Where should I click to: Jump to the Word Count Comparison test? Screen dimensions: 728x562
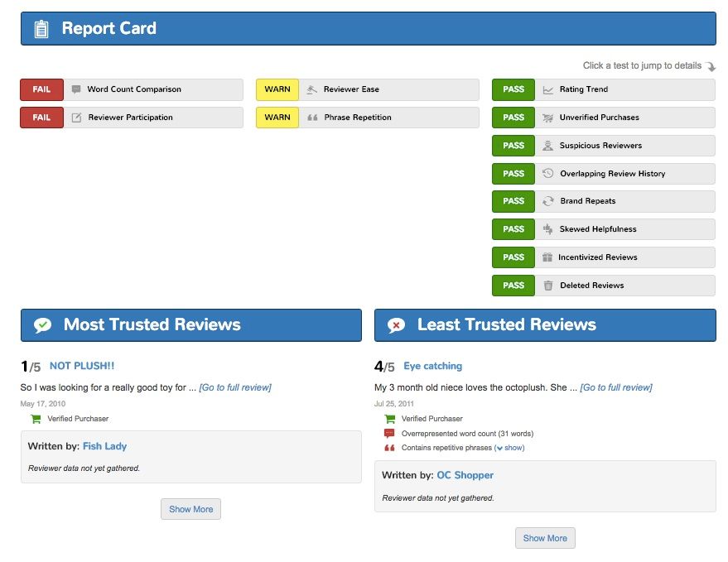[x=132, y=89]
